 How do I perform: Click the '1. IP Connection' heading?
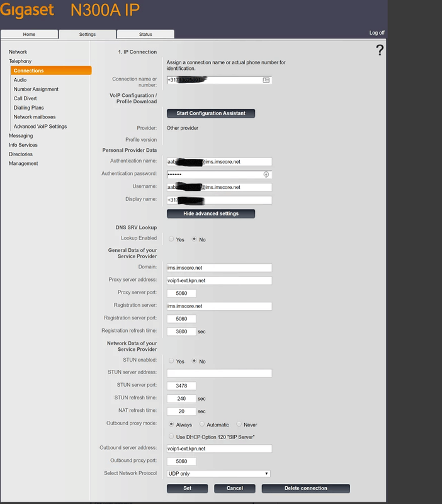tap(137, 52)
